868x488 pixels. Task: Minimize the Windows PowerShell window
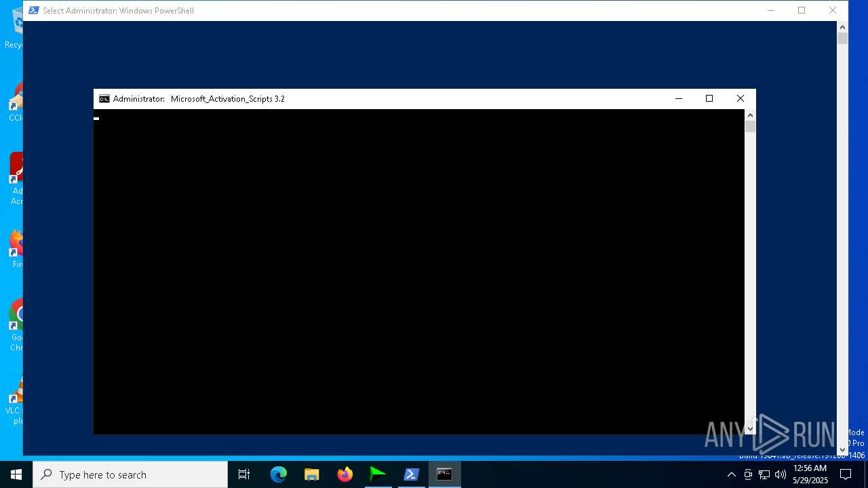coord(771,10)
